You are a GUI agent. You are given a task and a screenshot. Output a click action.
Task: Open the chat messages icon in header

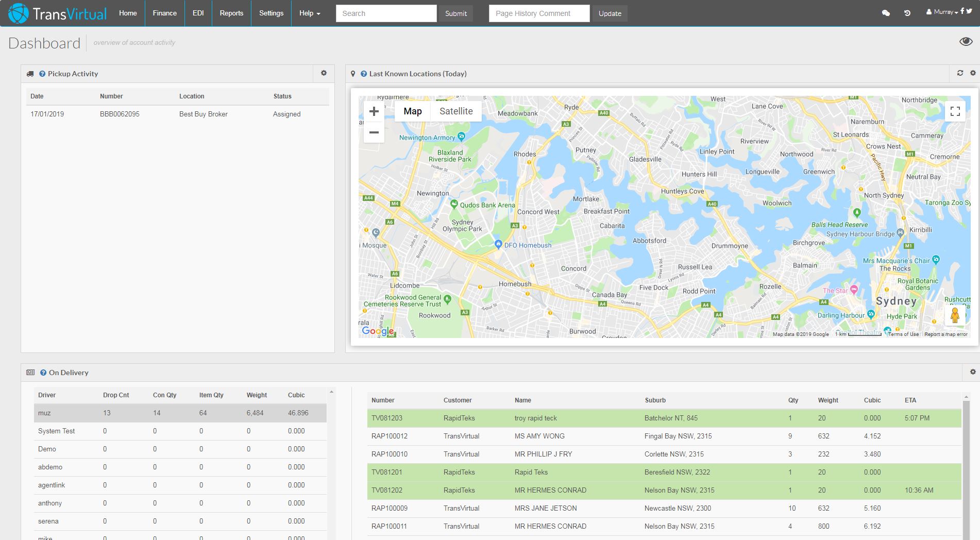pos(886,12)
